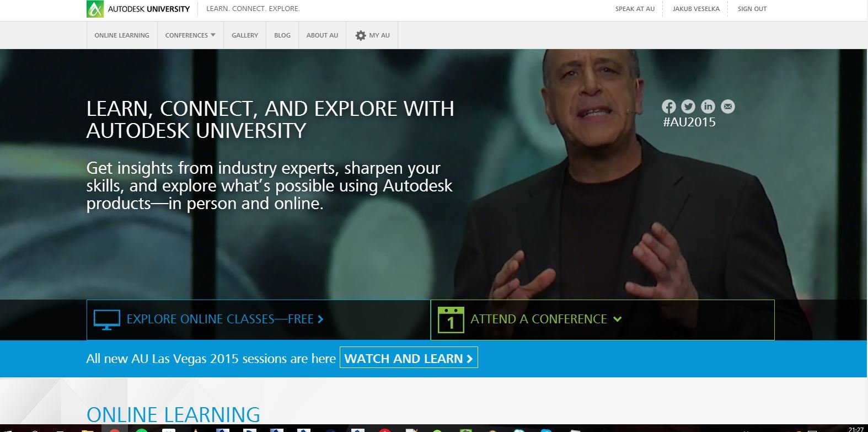This screenshot has height=432, width=868.
Task: Expand the Conferences dropdown menu
Action: 190,35
